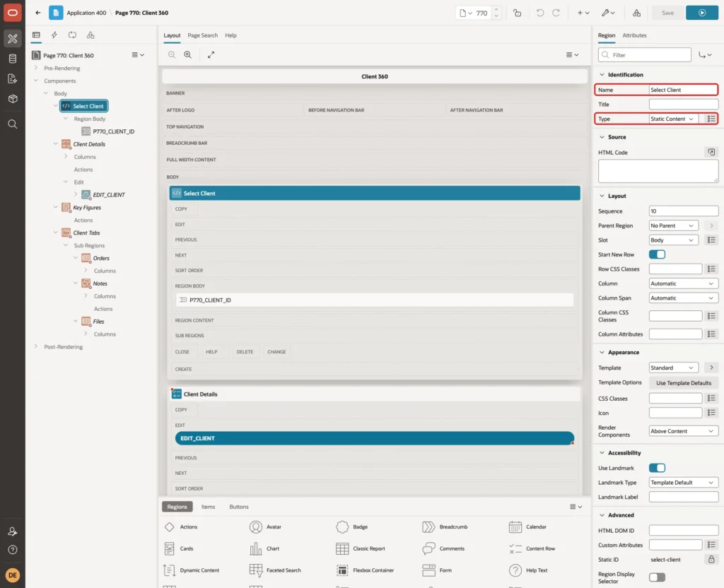Toggle the Start New Row switch
The image size is (724, 588).
click(x=657, y=254)
